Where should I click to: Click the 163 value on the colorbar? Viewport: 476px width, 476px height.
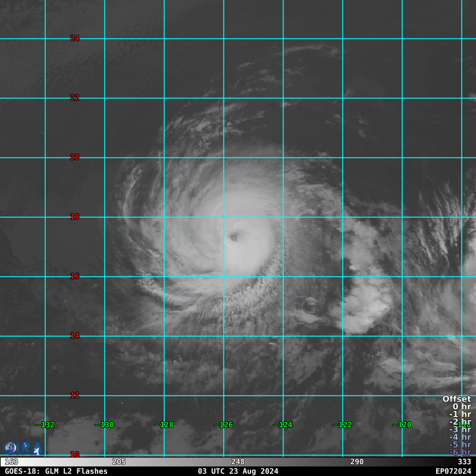tap(11, 462)
